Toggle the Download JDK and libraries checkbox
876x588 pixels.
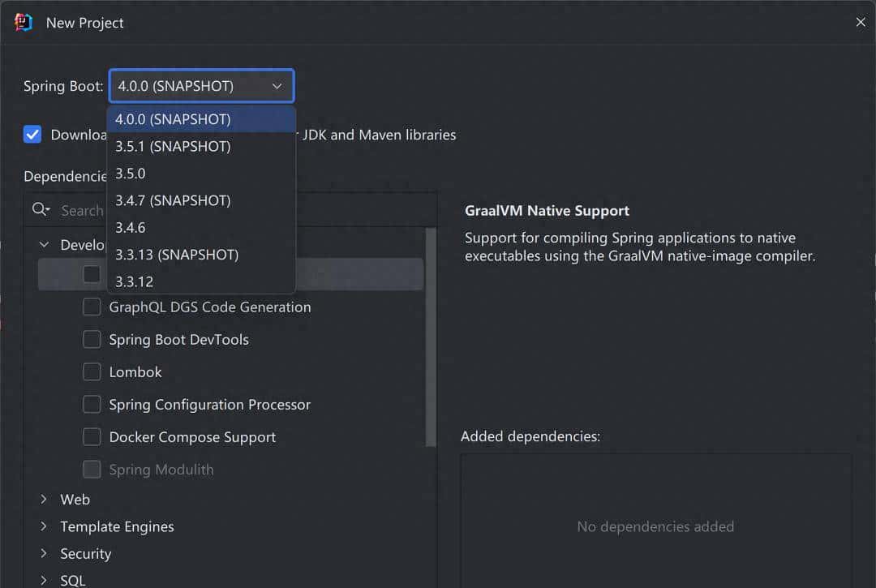pos(32,135)
